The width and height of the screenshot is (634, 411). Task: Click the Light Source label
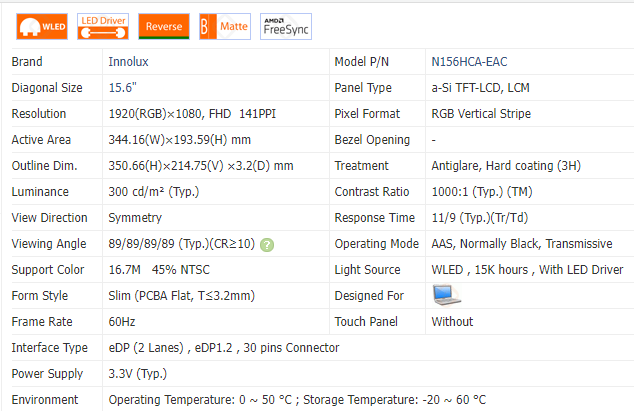(x=368, y=269)
